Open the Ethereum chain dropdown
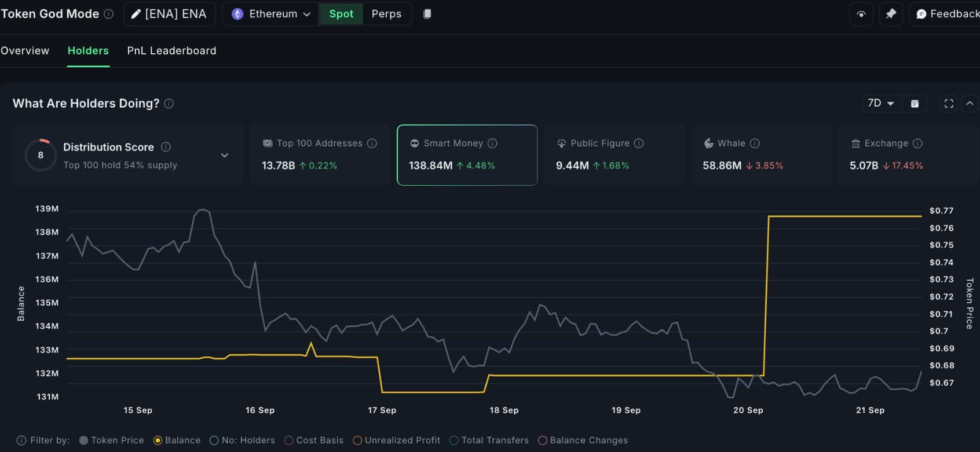 [270, 14]
